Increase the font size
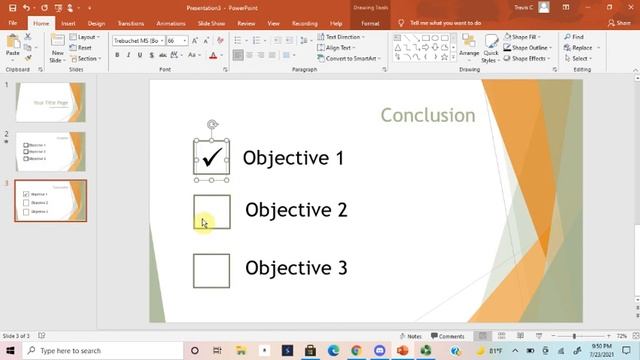640x360 pixels. click(195, 41)
